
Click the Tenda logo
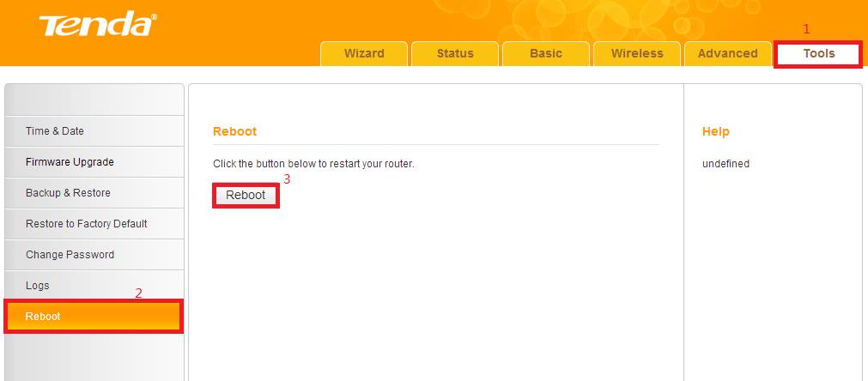pos(96,26)
